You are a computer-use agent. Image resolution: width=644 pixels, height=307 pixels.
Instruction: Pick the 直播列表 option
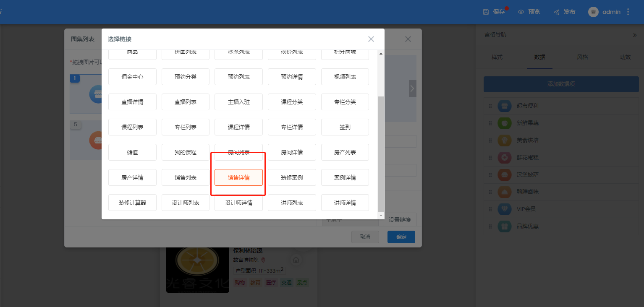tap(186, 102)
